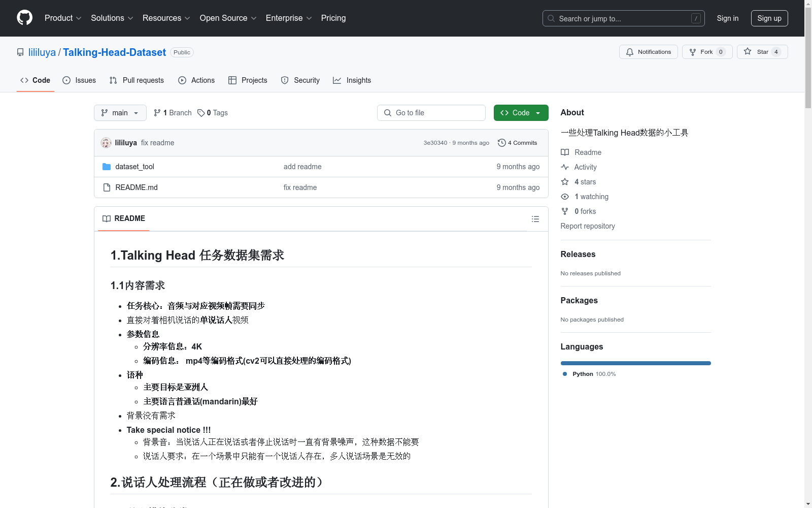Switch to the Pull requests tab

[x=137, y=80]
